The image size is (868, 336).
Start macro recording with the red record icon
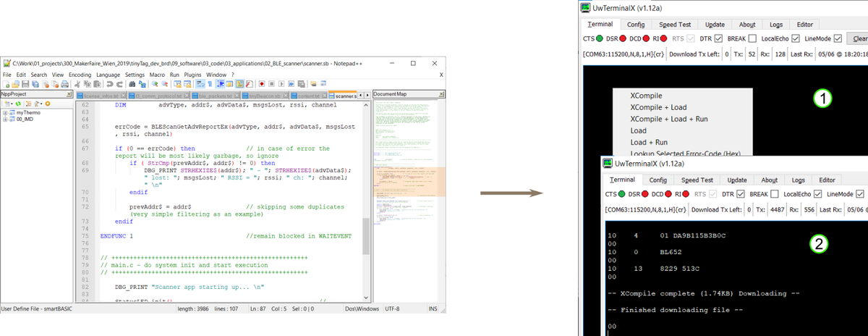pos(262,84)
